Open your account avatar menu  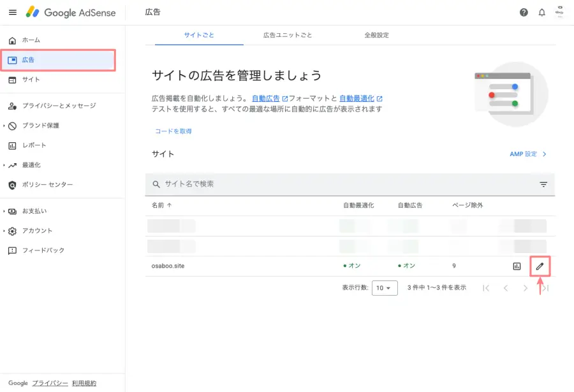(x=559, y=12)
